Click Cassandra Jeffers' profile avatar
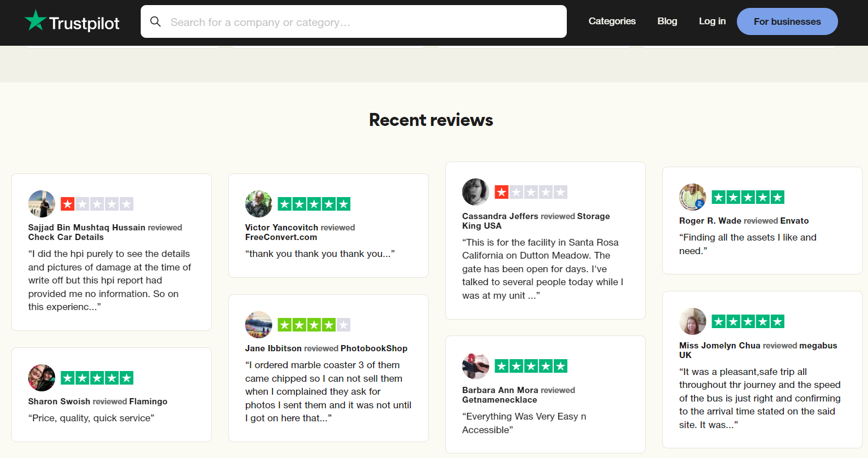Image resolution: width=868 pixels, height=458 pixels. pos(476,192)
